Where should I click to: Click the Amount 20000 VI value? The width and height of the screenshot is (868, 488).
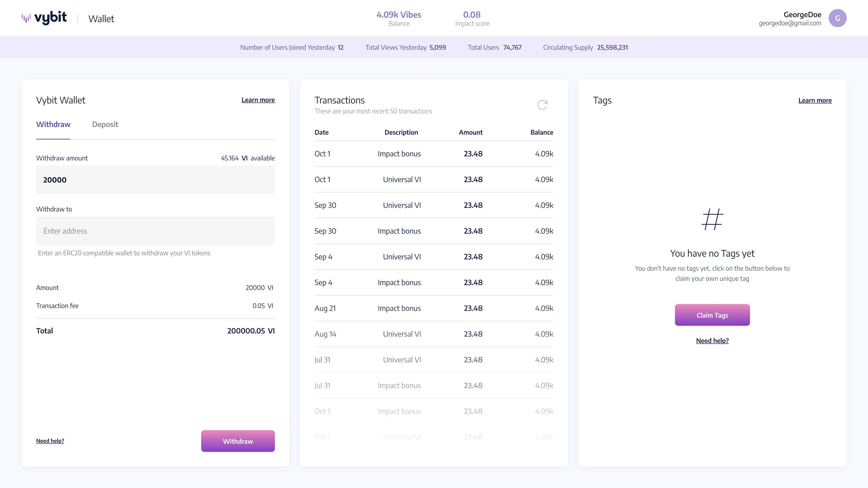[259, 287]
